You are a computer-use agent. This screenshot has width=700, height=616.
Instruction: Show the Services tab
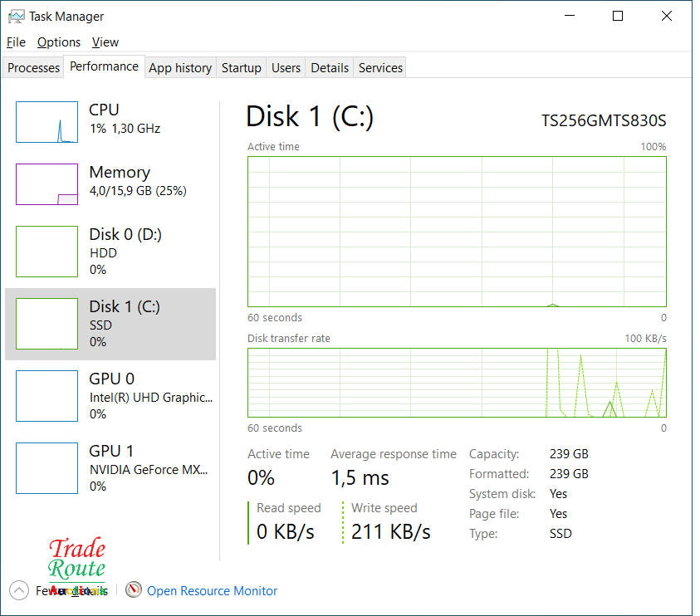point(380,68)
